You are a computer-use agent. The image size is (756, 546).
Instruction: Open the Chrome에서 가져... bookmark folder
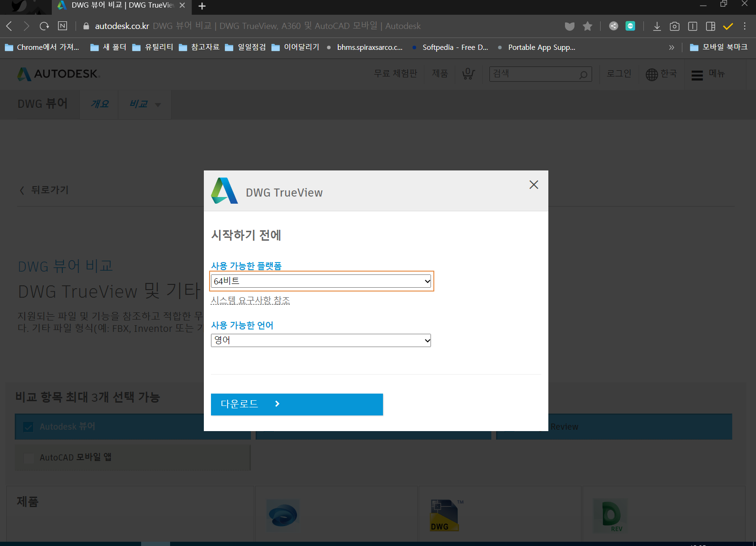click(42, 47)
